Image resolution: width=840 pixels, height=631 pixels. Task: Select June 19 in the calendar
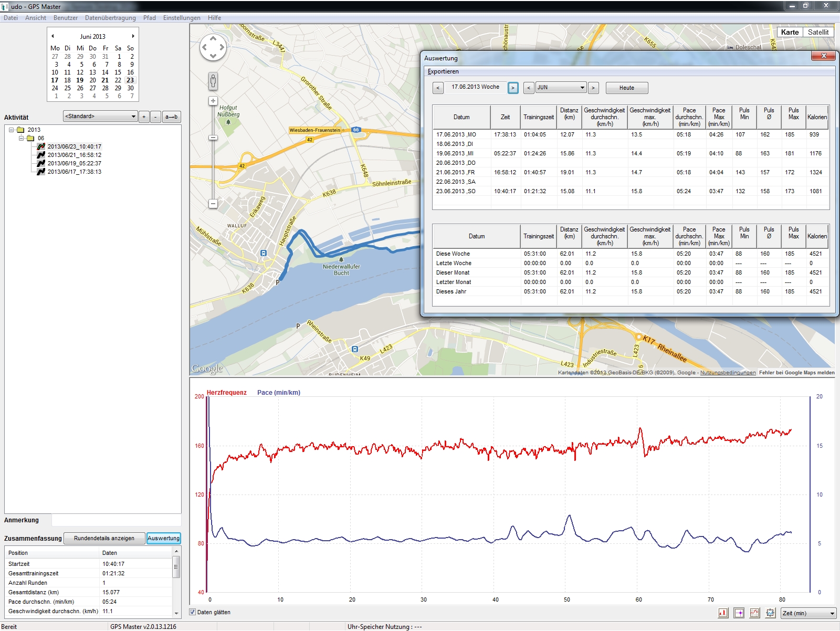pyautogui.click(x=80, y=80)
